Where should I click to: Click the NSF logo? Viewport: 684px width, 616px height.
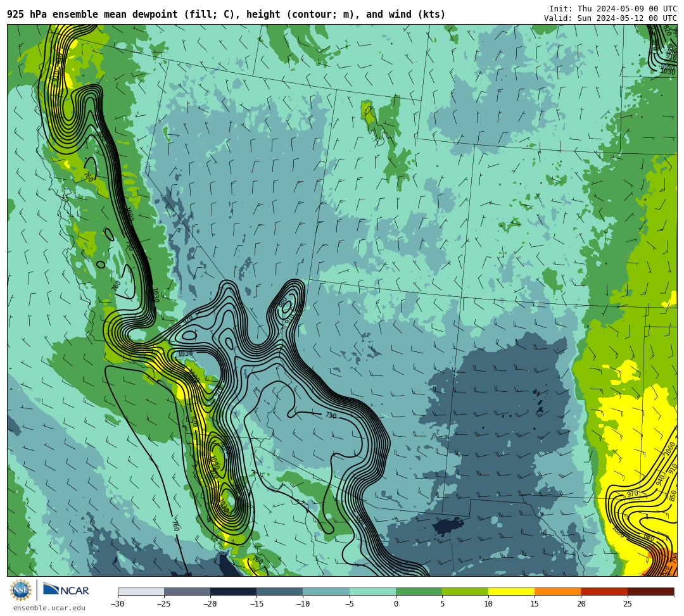20,591
